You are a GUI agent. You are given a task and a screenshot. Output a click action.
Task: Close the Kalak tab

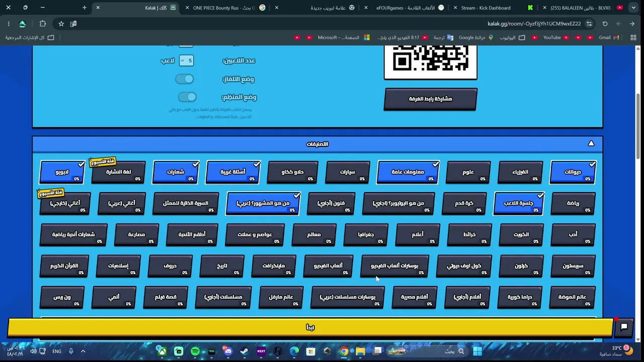pyautogui.click(x=98, y=8)
